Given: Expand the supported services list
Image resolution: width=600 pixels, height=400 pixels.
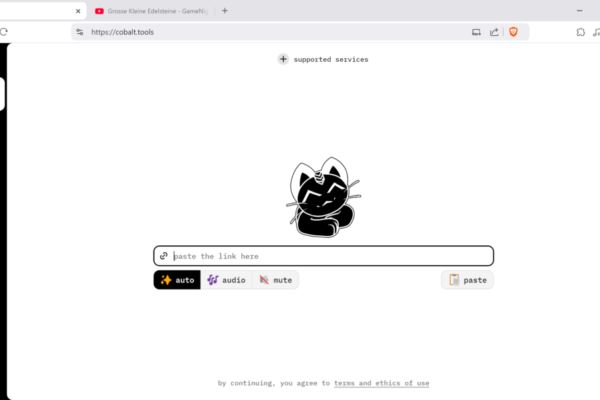Looking at the screenshot, I should 330,59.
